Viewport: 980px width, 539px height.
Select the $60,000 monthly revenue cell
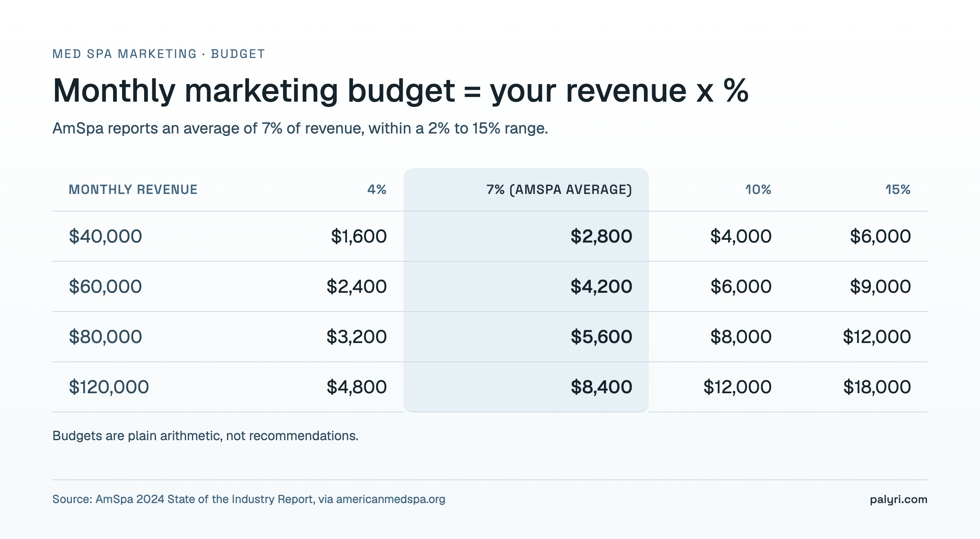pyautogui.click(x=105, y=287)
